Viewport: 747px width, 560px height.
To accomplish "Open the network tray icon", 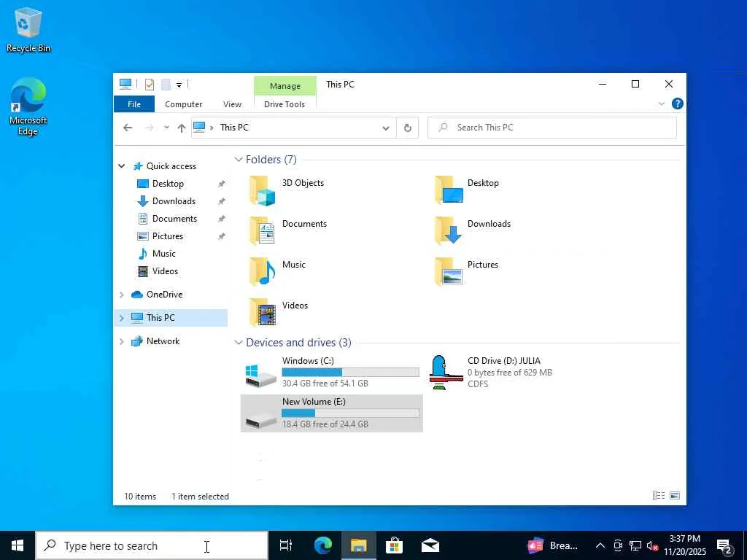I will click(x=635, y=545).
